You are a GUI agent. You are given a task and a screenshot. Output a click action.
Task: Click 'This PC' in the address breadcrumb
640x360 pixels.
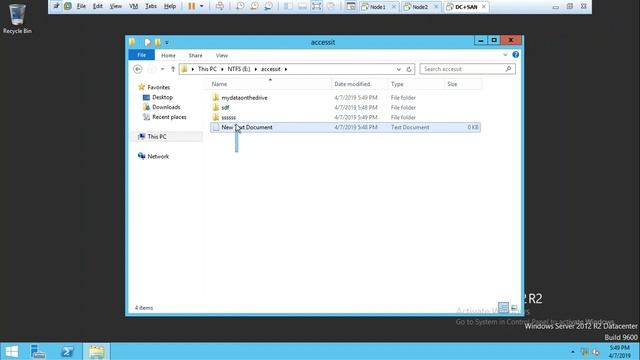[207, 69]
